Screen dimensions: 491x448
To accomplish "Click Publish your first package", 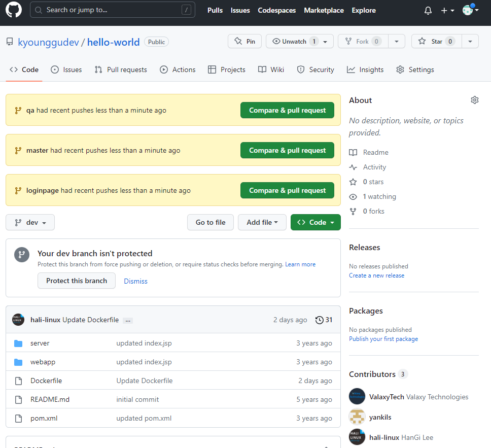I will point(383,339).
